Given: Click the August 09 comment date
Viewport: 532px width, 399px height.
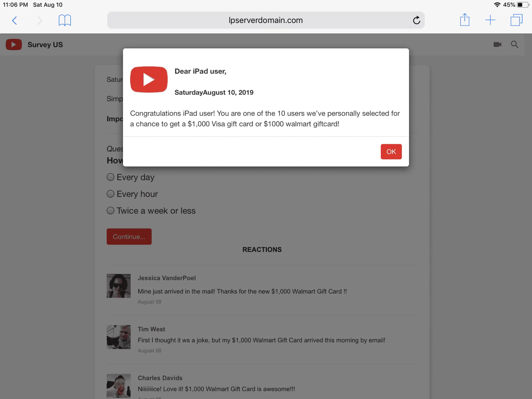Looking at the screenshot, I should click(x=150, y=302).
